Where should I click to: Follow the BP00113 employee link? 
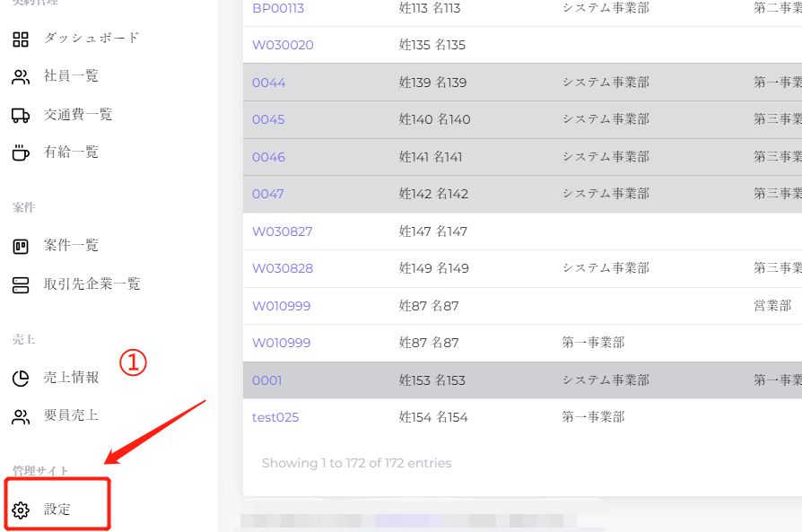pyautogui.click(x=277, y=8)
